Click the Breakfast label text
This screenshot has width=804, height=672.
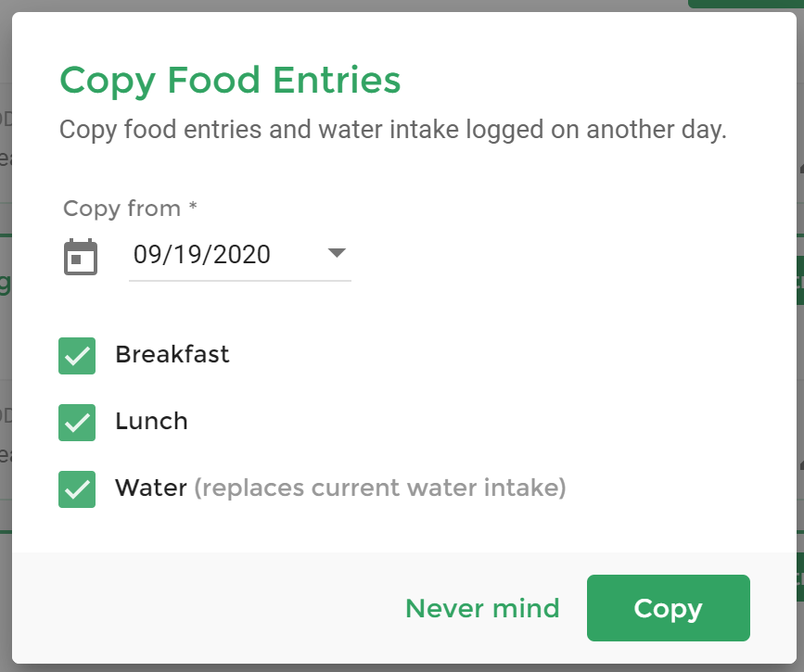click(172, 354)
